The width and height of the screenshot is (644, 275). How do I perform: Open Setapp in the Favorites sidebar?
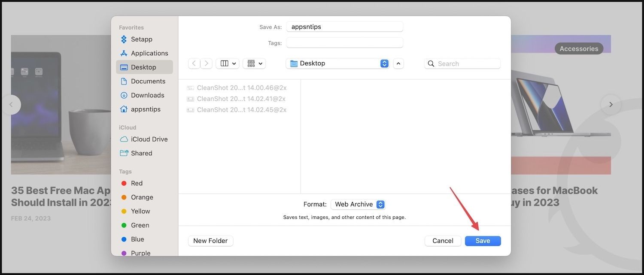141,39
